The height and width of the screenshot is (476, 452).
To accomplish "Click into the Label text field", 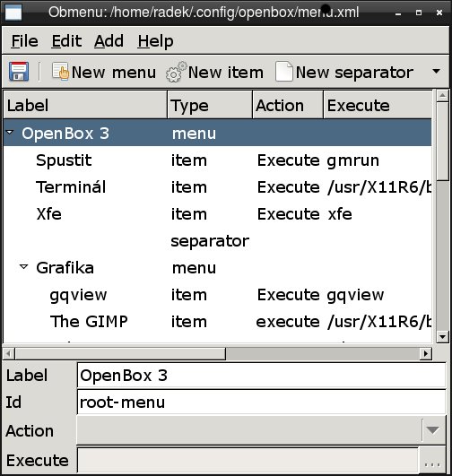I will pyautogui.click(x=262, y=376).
